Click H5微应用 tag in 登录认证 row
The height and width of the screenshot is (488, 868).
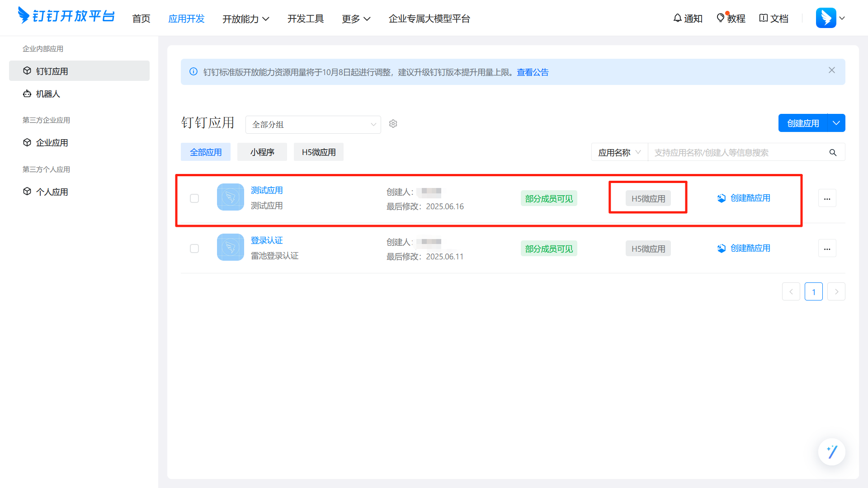point(648,249)
